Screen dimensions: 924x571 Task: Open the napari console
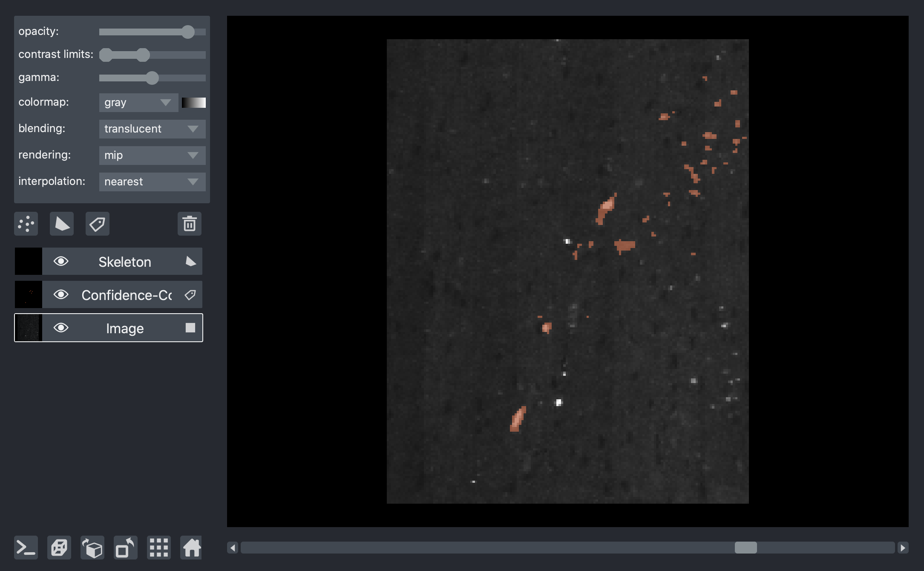(26, 548)
